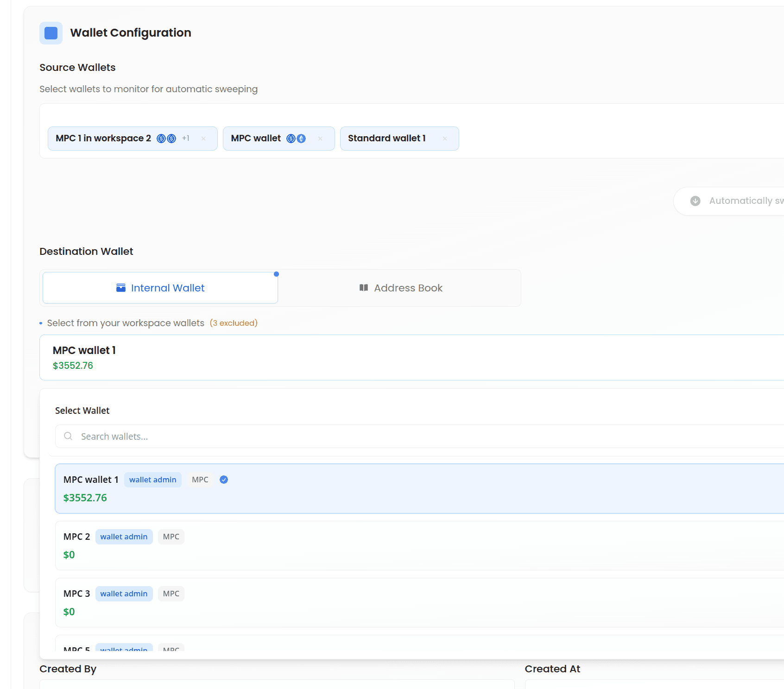The width and height of the screenshot is (784, 689).
Task: Open the selected MPC wallet 1 dropdown
Action: click(412, 357)
